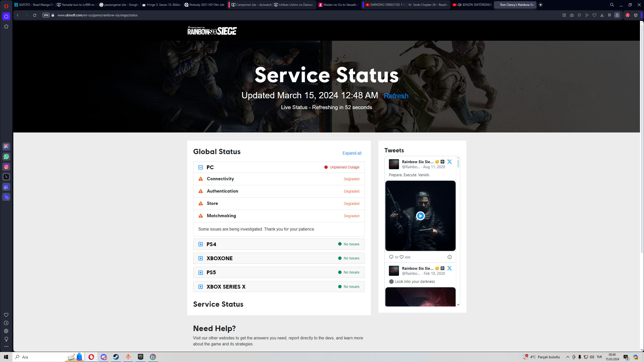Image resolution: width=644 pixels, height=362 pixels.
Task: Expand the PS4 status section
Action: (200, 244)
